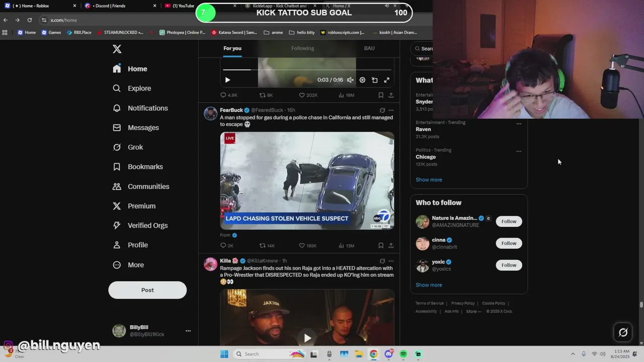This screenshot has height=362, width=644.
Task: Play the Rampage Jackson video
Action: click(x=307, y=338)
